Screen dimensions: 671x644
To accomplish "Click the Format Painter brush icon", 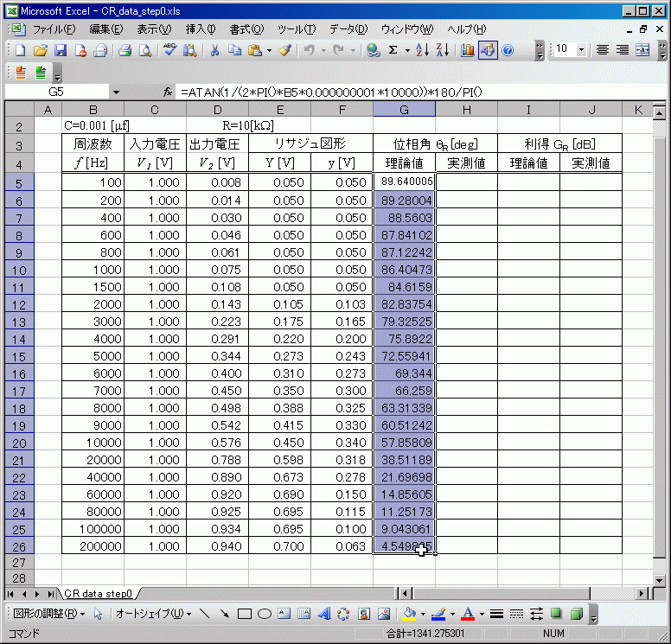I will point(284,50).
